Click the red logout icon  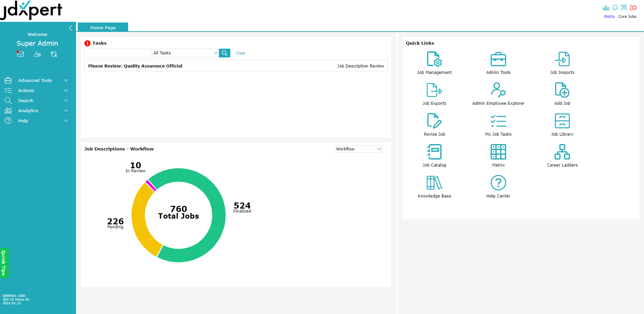[x=634, y=7]
